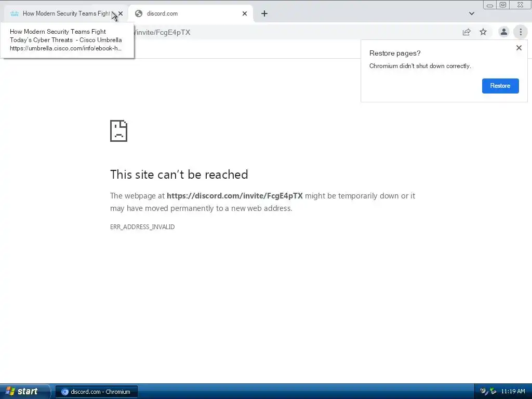Click the share page icon
This screenshot has height=399, width=532.
467,32
